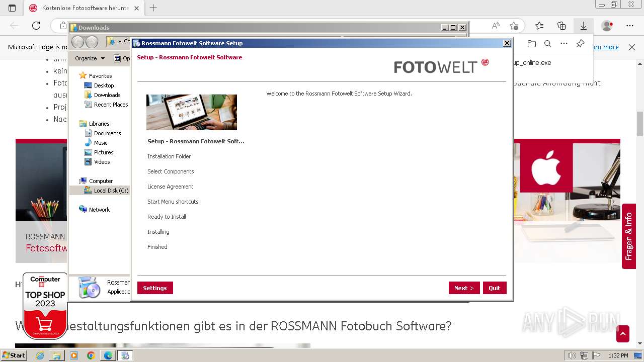Pin the Downloads flyout
This screenshot has width=644, height=362.
click(x=580, y=44)
